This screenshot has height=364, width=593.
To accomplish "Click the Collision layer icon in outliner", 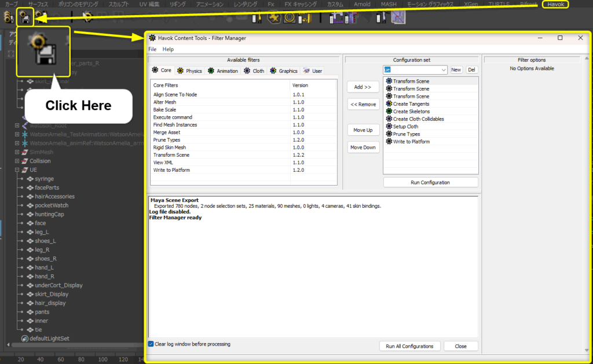I will [24, 161].
